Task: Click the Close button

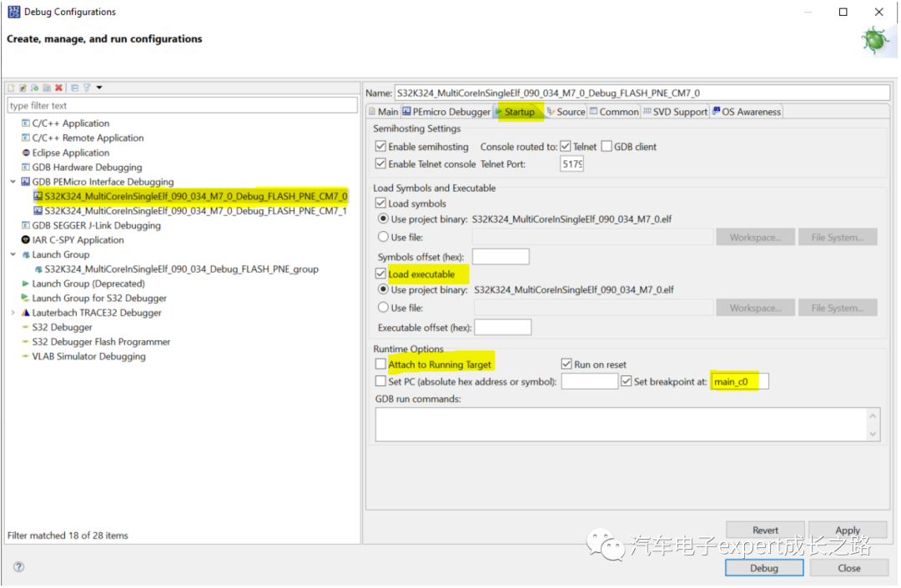Action: coord(848,568)
